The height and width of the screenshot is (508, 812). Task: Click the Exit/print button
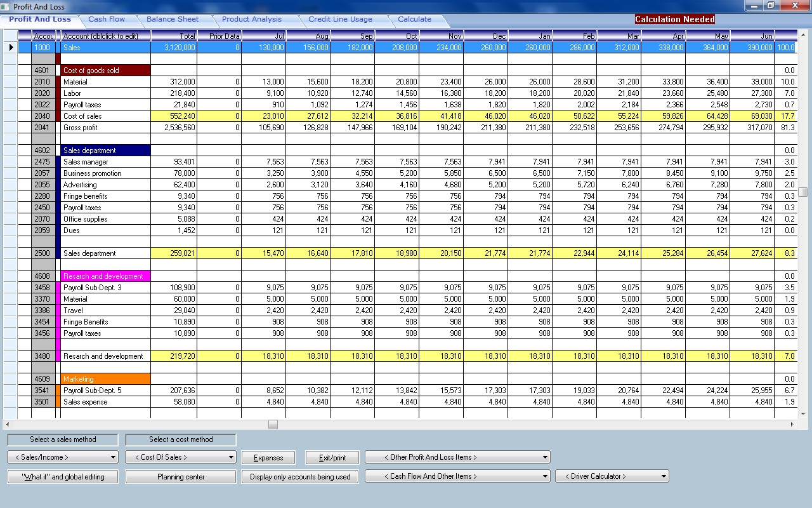click(x=332, y=457)
